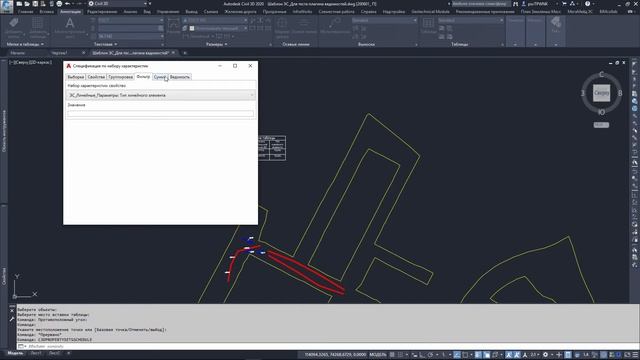Switch to the Начало file tab
The width and height of the screenshot is (640, 360).
(18, 53)
